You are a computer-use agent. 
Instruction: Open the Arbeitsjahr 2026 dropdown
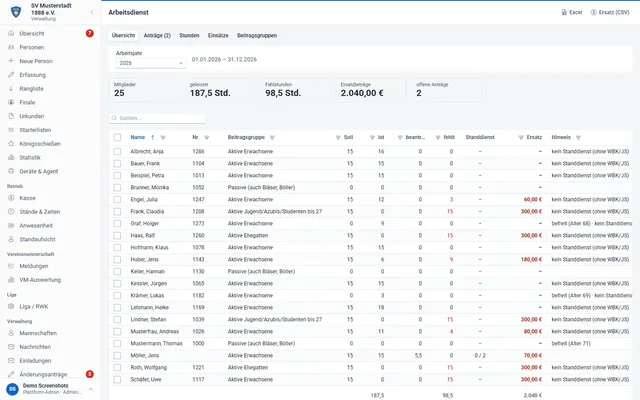[x=151, y=63]
